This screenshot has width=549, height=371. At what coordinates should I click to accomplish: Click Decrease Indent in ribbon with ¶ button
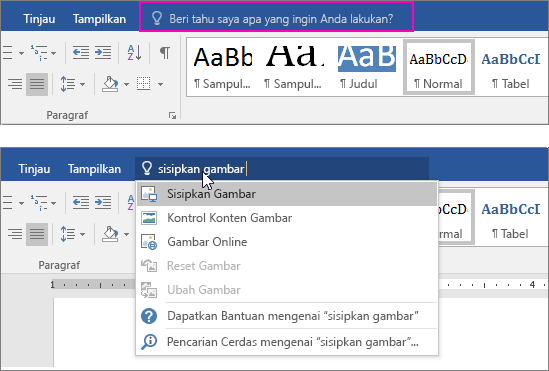pos(81,52)
